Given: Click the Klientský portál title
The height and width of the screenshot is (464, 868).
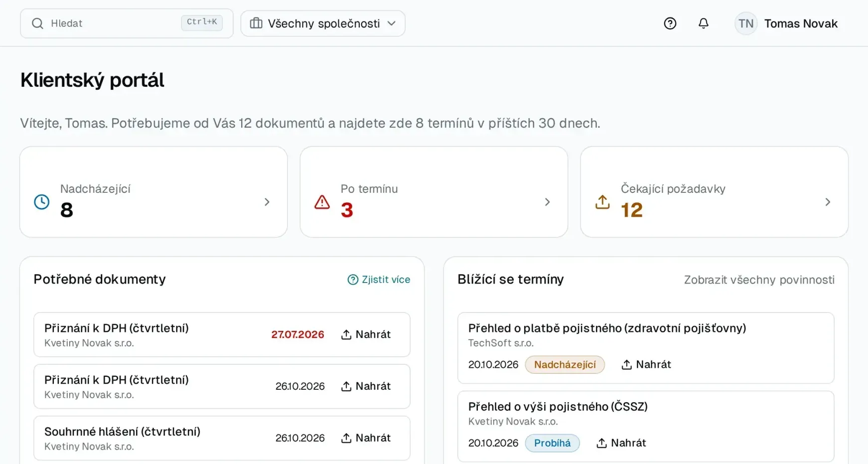Looking at the screenshot, I should 92,80.
